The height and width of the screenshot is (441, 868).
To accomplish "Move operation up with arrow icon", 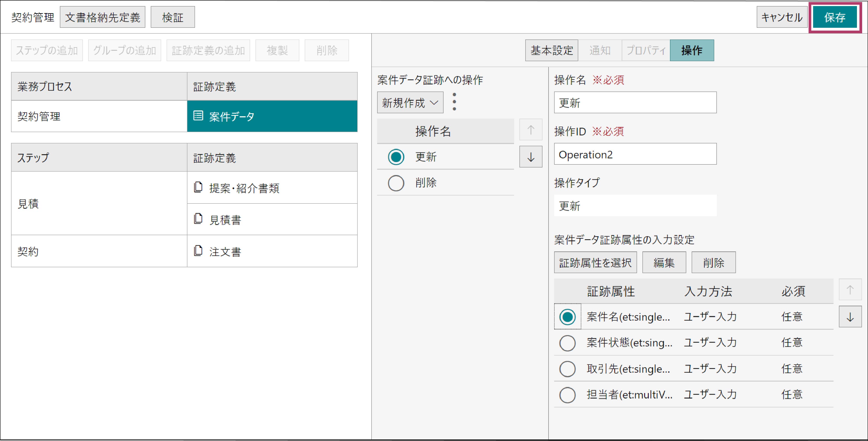I will (x=531, y=130).
